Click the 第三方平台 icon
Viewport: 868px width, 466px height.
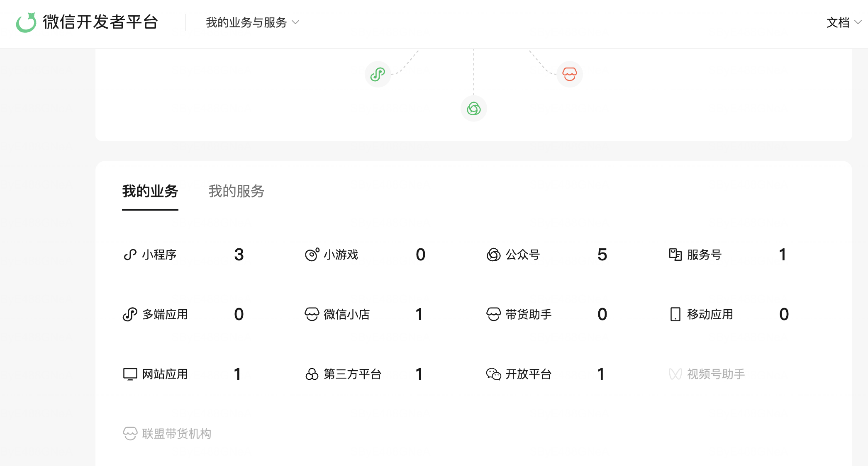(x=312, y=374)
